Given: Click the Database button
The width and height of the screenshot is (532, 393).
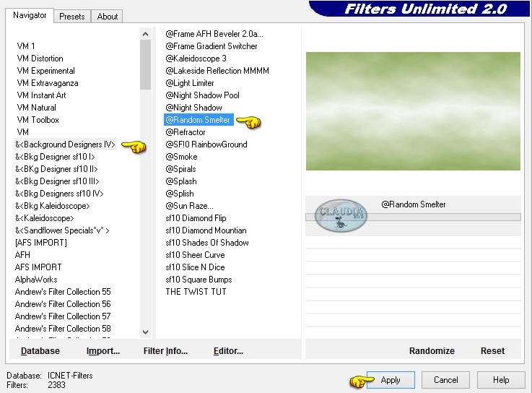Looking at the screenshot, I should [40, 351].
